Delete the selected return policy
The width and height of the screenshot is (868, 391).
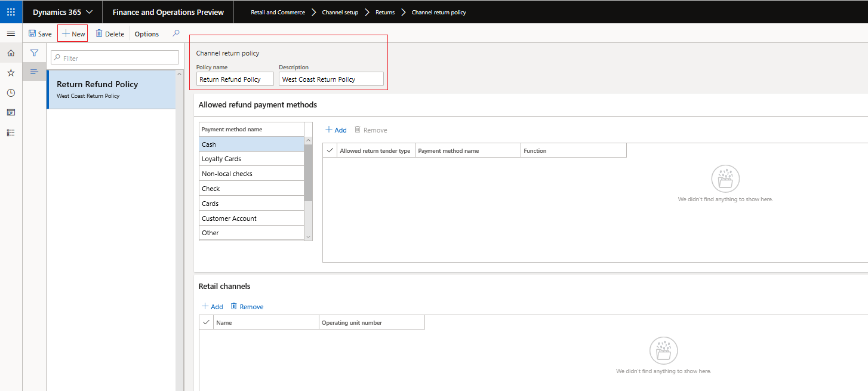110,34
